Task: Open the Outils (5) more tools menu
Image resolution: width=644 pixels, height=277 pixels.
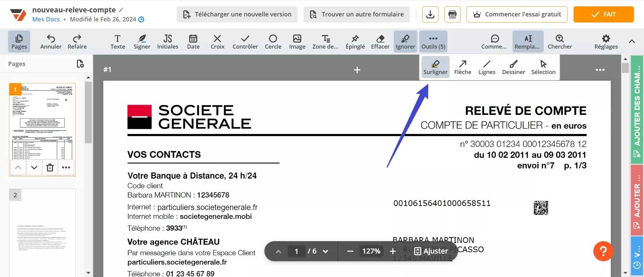Action: click(433, 42)
